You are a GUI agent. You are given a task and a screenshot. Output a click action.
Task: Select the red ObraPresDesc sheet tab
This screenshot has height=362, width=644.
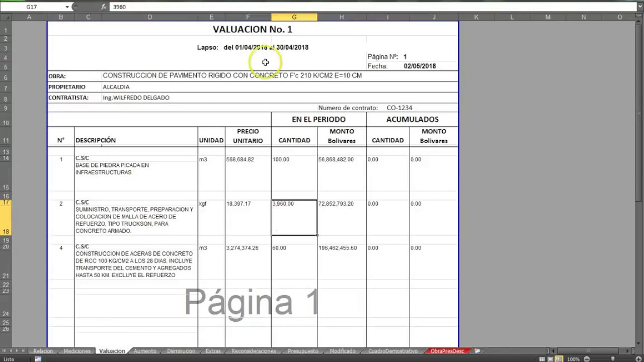click(x=447, y=351)
